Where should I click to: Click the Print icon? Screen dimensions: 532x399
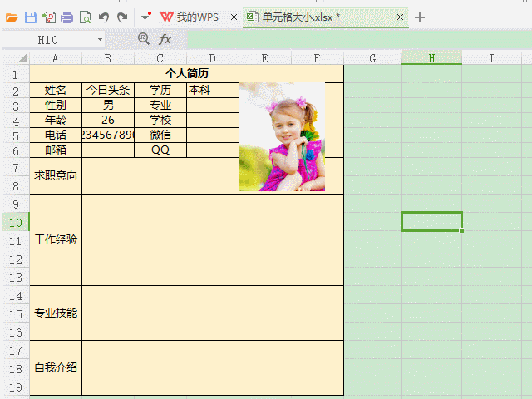[67, 17]
